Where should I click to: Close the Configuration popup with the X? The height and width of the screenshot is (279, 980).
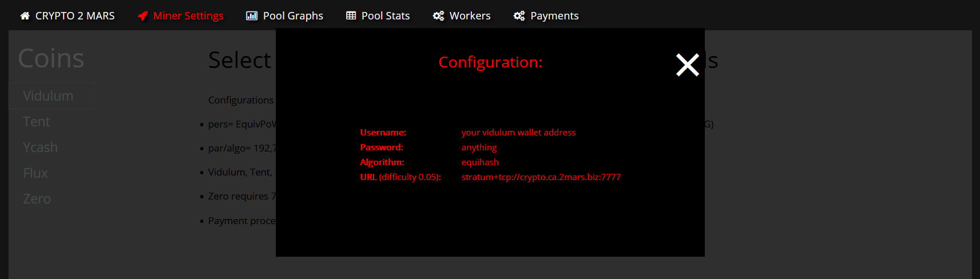click(687, 65)
